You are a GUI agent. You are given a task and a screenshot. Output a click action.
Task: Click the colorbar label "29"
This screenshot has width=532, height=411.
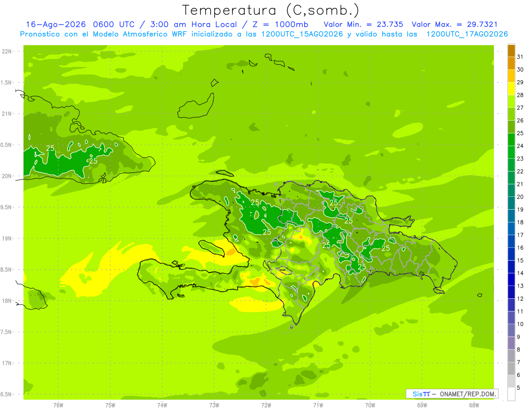(x=520, y=82)
